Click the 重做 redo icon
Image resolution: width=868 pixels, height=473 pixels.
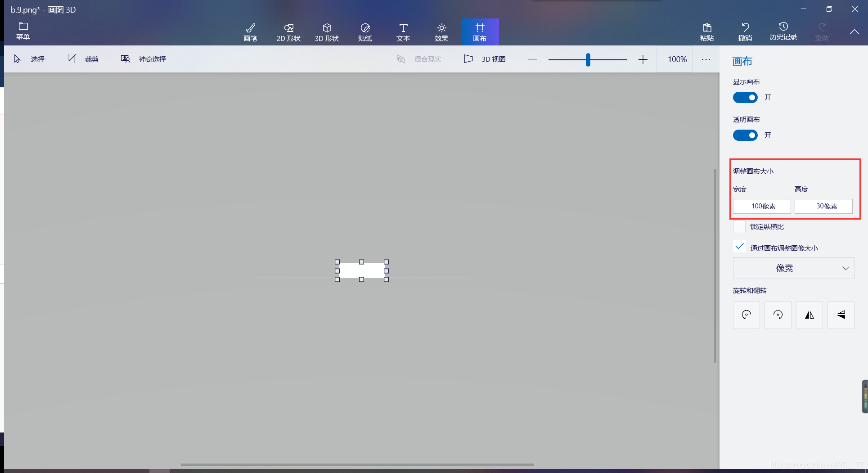coord(822,27)
